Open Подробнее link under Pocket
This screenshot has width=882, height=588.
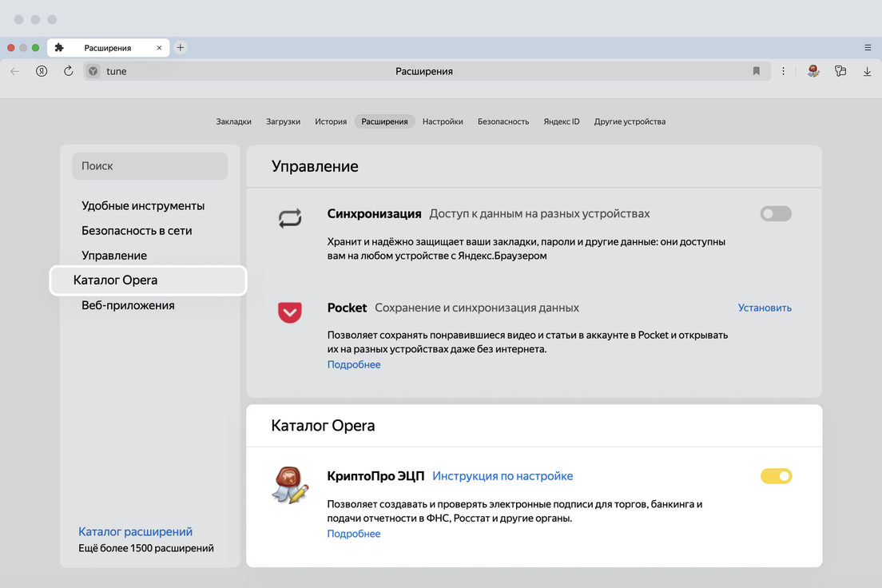tap(354, 364)
